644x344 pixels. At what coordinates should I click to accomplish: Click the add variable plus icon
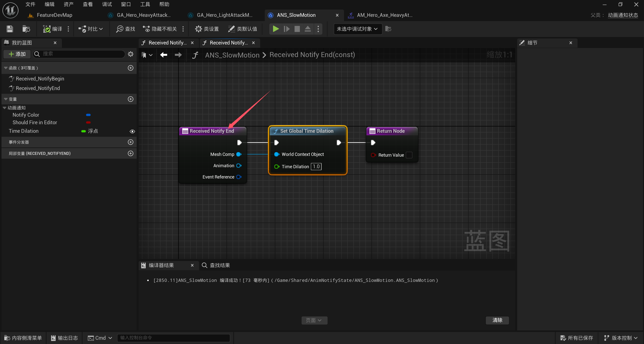coord(131,99)
